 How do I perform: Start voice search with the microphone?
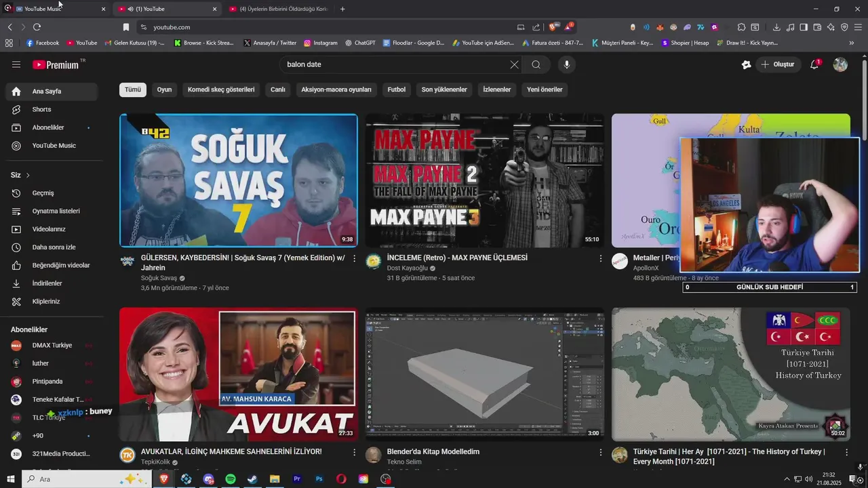pyautogui.click(x=567, y=64)
